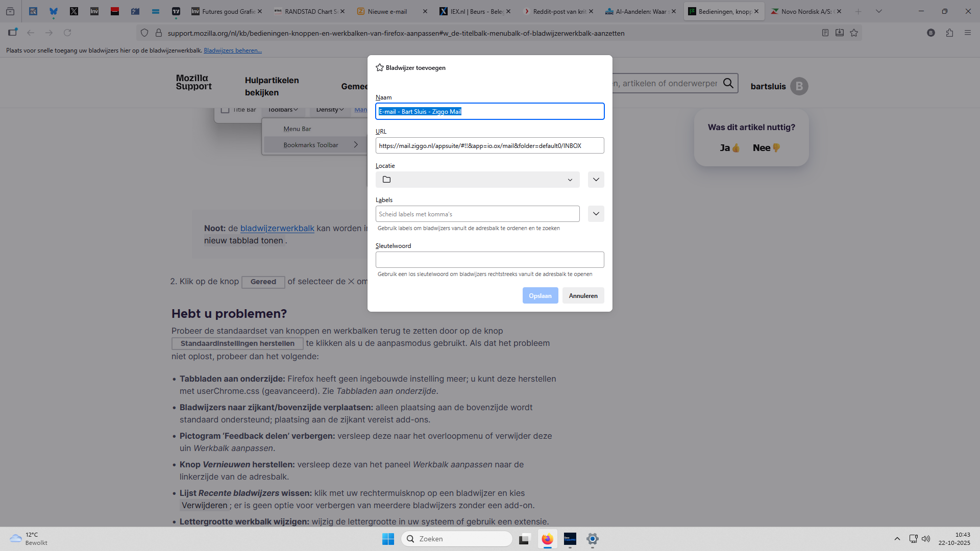Viewport: 980px width, 551px height.
Task: Open the Bladwijzers beheren link
Action: point(233,51)
